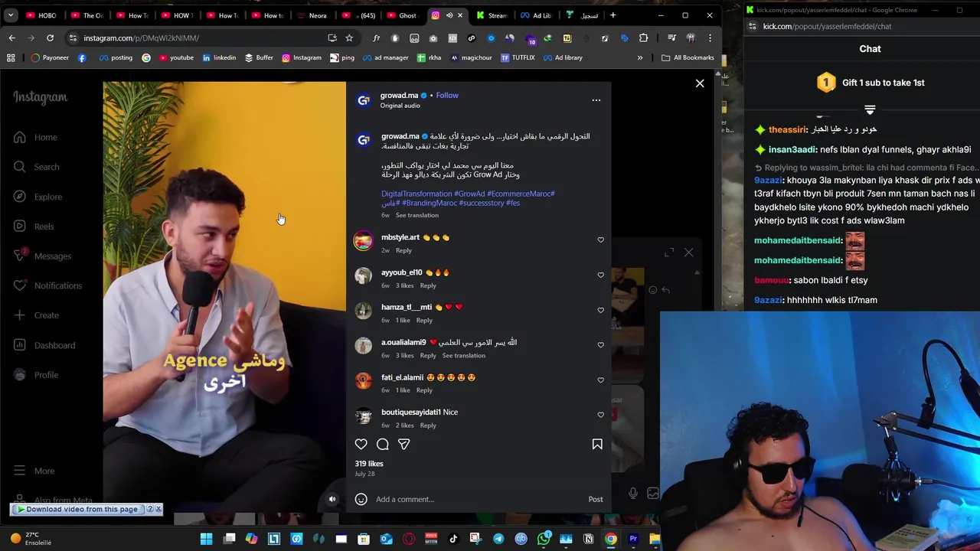Reload the Instagram page

tap(50, 38)
